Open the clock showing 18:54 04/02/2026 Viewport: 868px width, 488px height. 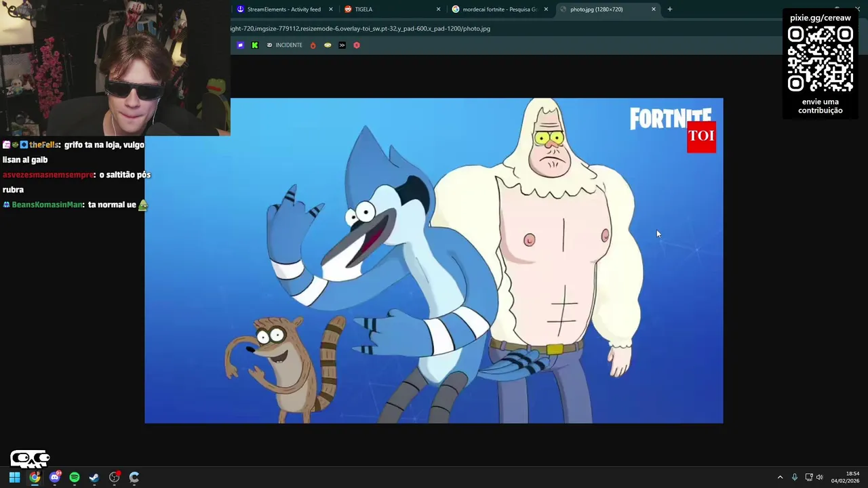(846, 477)
